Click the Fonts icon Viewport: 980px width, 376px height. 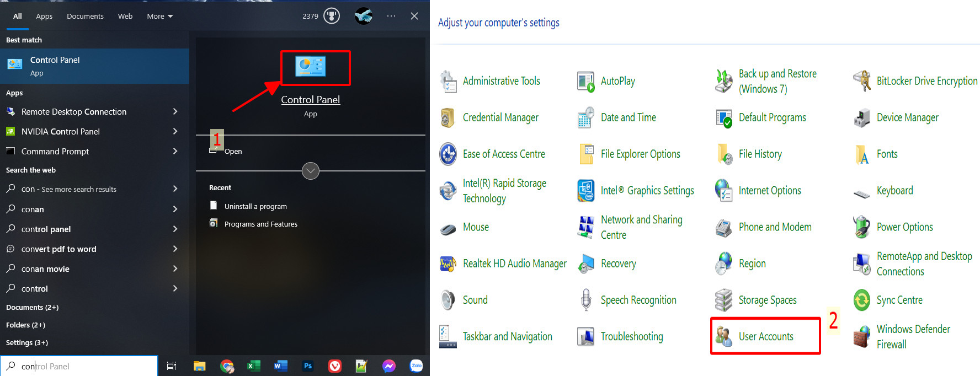pyautogui.click(x=862, y=154)
